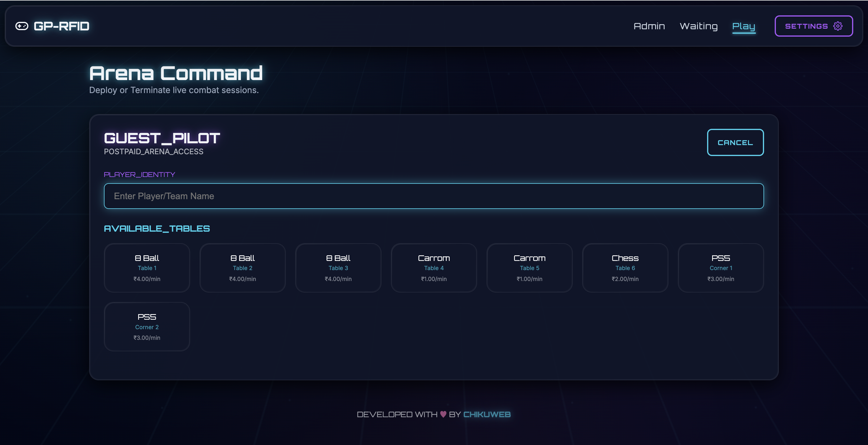Click the GP-RFID brand title

click(x=61, y=26)
